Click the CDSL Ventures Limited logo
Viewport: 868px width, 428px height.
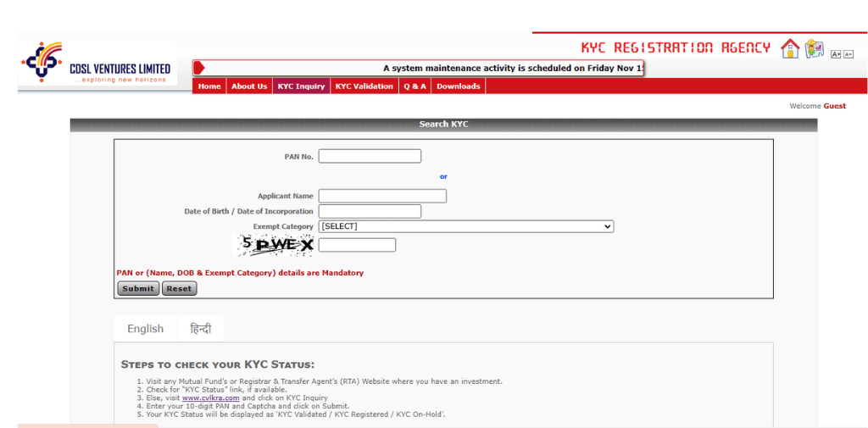(97, 63)
